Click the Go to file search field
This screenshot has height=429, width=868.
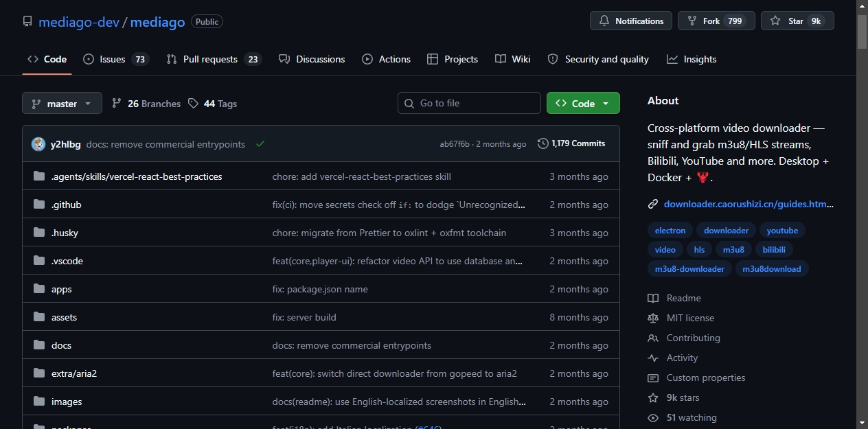click(x=469, y=103)
